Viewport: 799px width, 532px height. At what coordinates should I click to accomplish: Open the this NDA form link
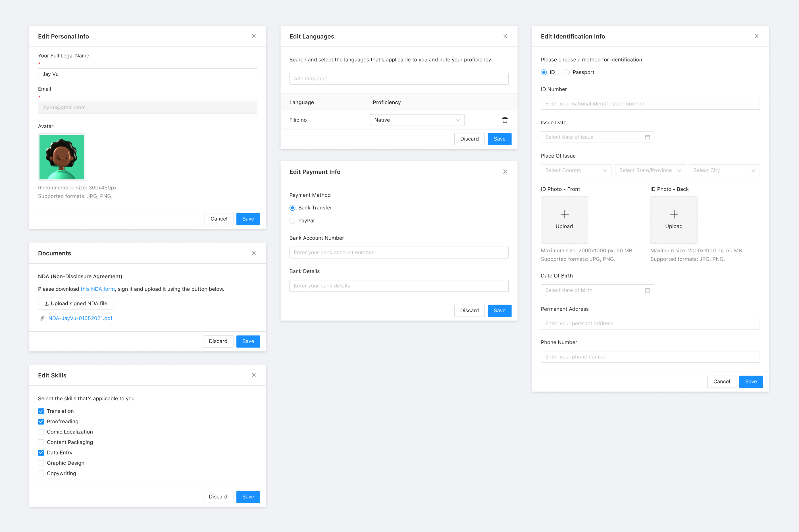(97, 289)
